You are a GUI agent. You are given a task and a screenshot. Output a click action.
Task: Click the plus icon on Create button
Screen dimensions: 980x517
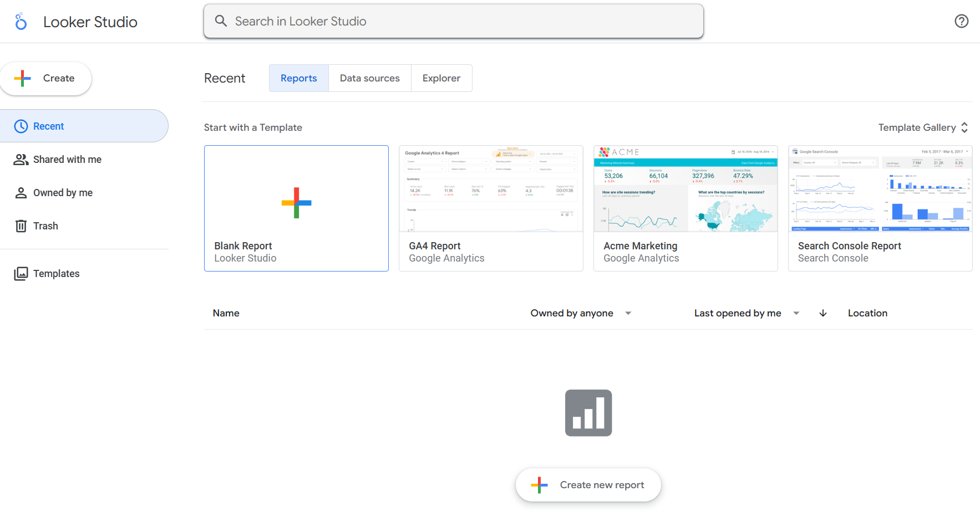click(x=22, y=78)
